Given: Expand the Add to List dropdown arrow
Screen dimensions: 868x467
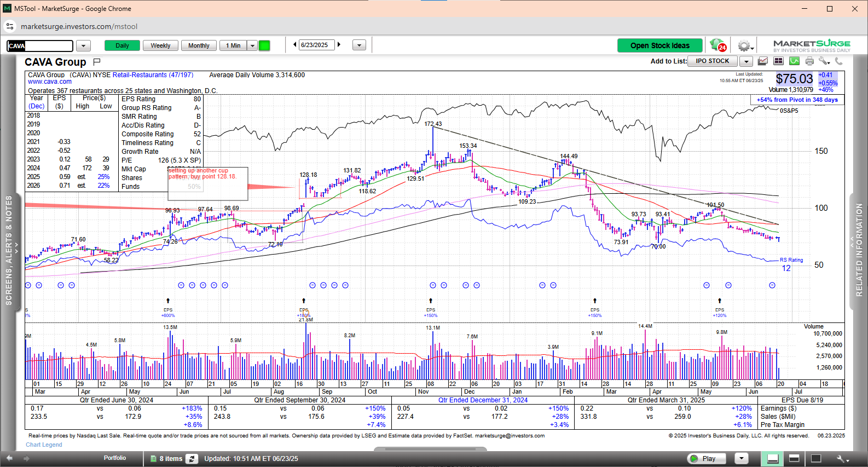Looking at the screenshot, I should [747, 61].
